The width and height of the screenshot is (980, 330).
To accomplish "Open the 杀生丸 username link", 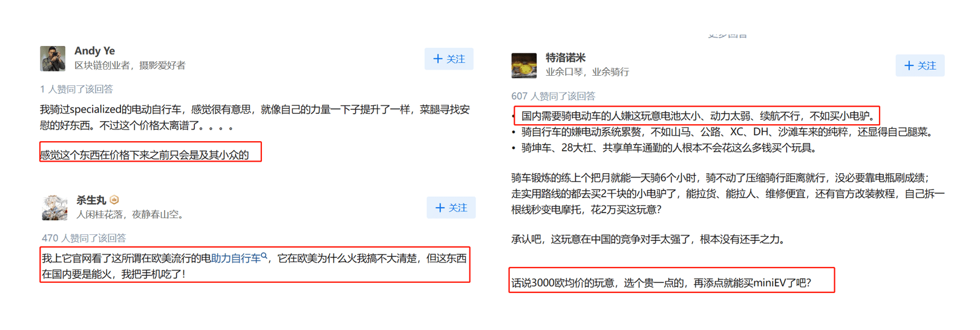I will (x=91, y=200).
